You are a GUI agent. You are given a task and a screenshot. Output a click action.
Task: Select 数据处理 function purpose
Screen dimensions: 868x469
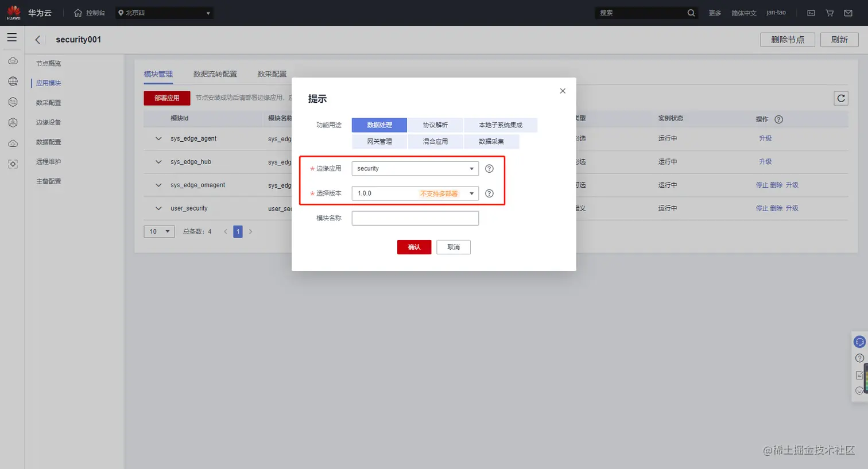(379, 125)
